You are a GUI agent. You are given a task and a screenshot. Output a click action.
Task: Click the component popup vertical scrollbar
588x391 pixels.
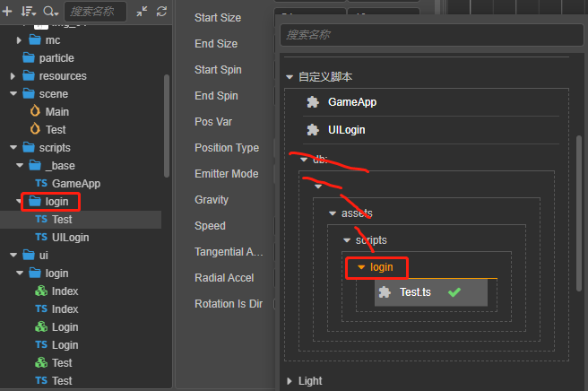tap(579, 213)
